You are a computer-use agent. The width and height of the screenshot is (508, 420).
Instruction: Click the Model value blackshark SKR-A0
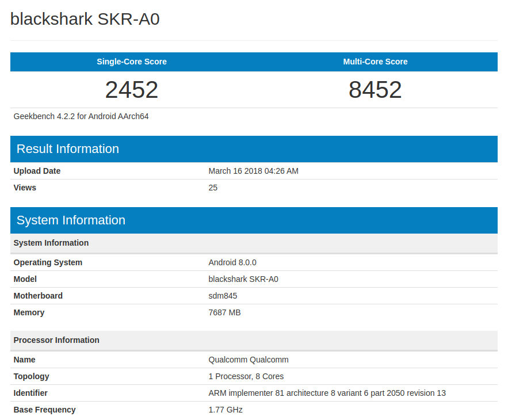pyautogui.click(x=243, y=279)
